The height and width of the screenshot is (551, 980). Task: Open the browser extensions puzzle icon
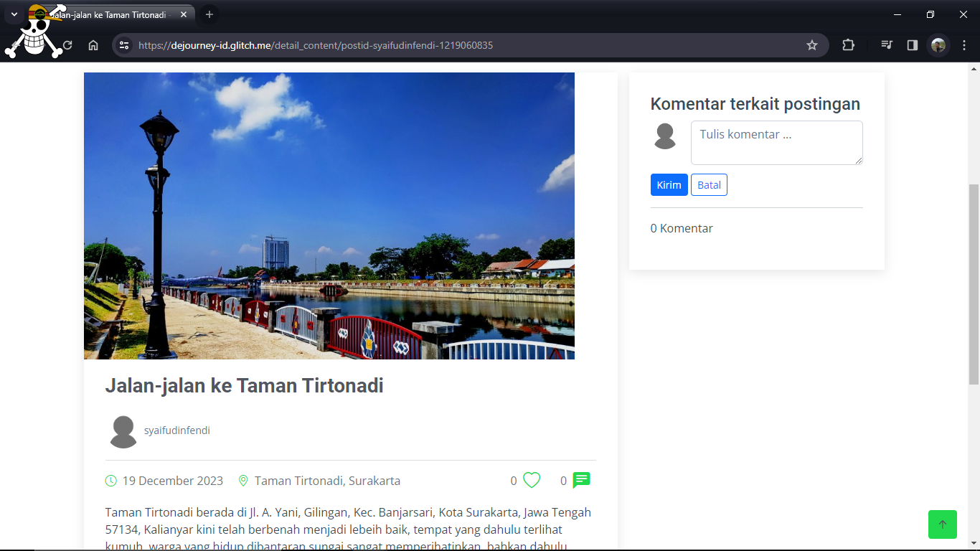848,45
